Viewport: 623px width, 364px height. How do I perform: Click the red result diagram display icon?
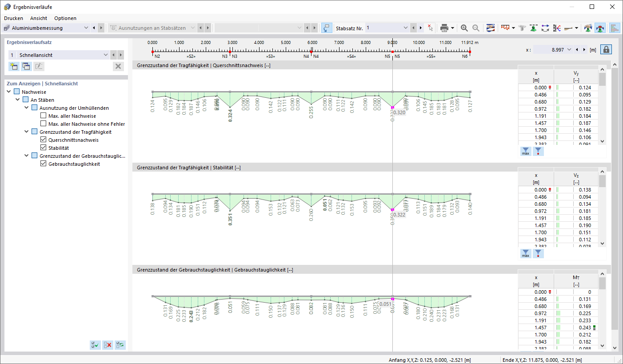[505, 28]
